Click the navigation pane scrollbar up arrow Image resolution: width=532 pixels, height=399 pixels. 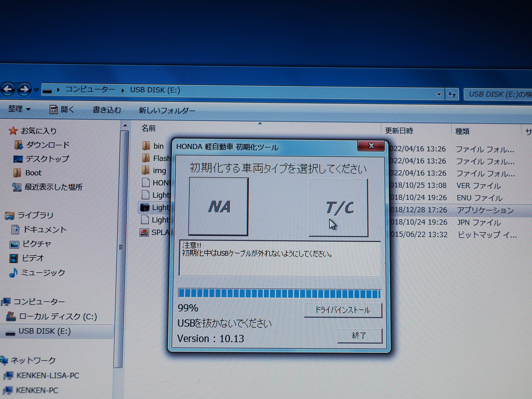point(125,126)
